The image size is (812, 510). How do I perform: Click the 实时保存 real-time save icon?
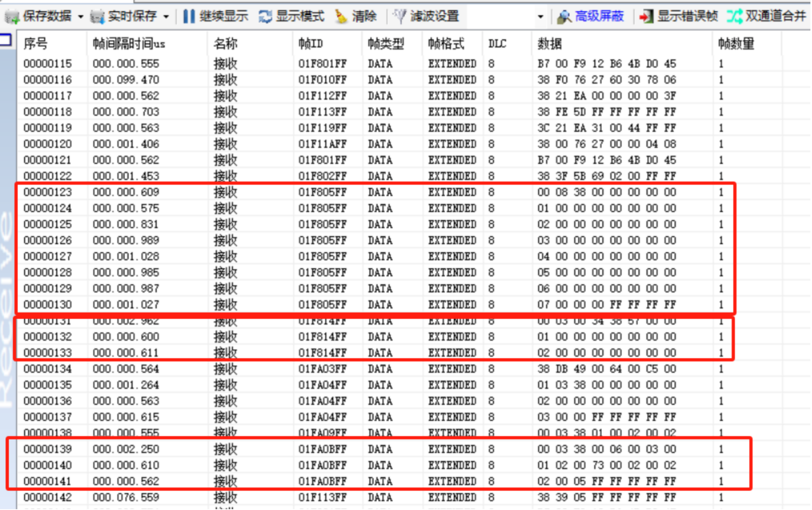[x=97, y=16]
